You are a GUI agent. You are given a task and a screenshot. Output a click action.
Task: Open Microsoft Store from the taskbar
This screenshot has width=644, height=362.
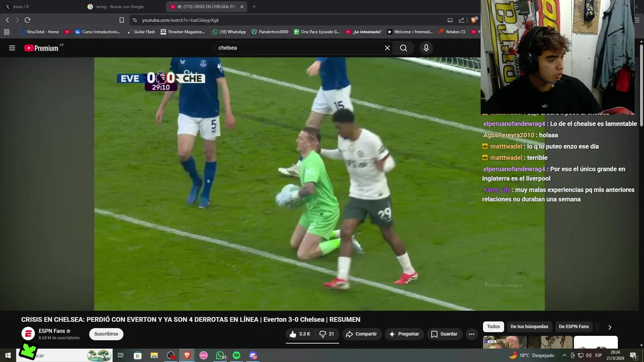pyautogui.click(x=137, y=355)
